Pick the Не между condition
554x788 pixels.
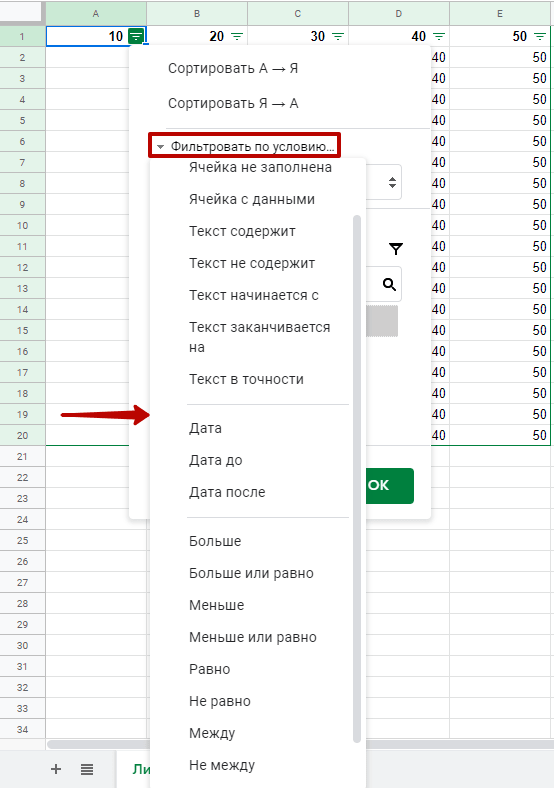(x=222, y=765)
